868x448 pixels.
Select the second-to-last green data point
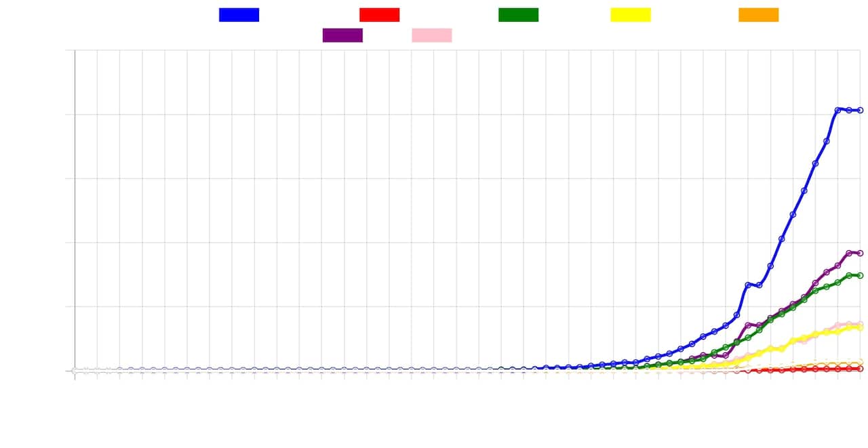click(x=848, y=275)
